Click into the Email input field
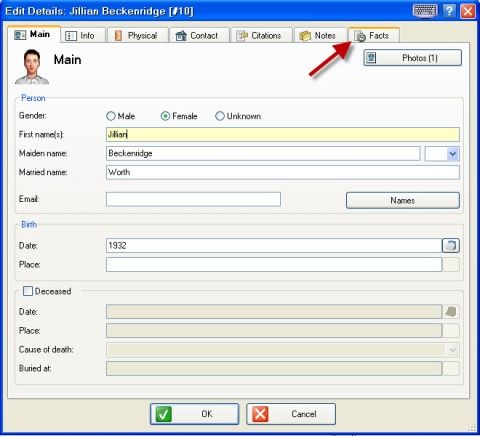Image resolution: width=480 pixels, height=436 pixels. coord(193,199)
